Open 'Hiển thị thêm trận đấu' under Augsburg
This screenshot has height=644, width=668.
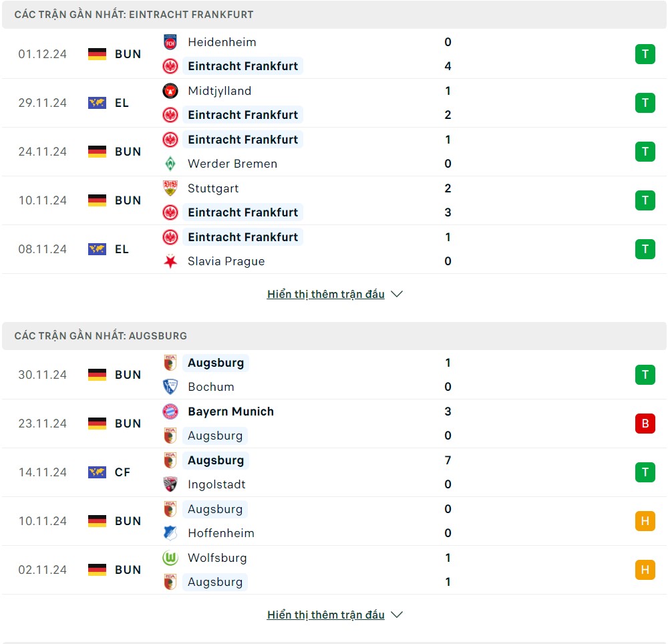326,615
